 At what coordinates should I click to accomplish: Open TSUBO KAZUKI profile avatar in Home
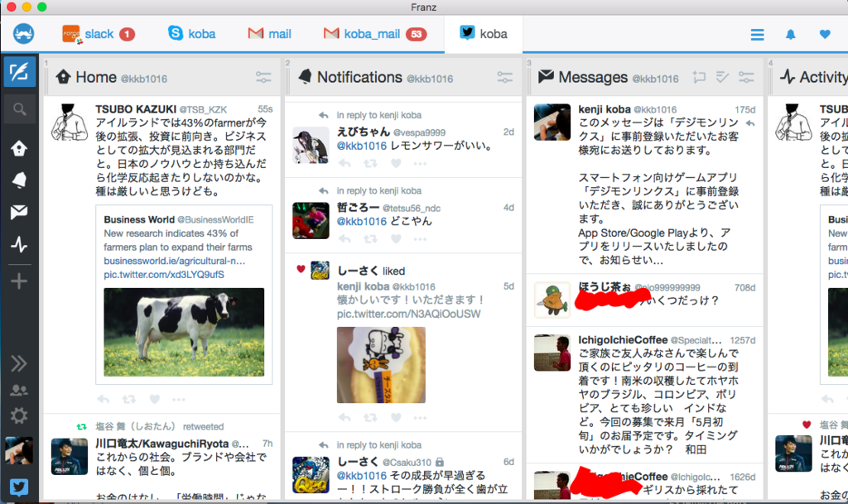click(70, 122)
